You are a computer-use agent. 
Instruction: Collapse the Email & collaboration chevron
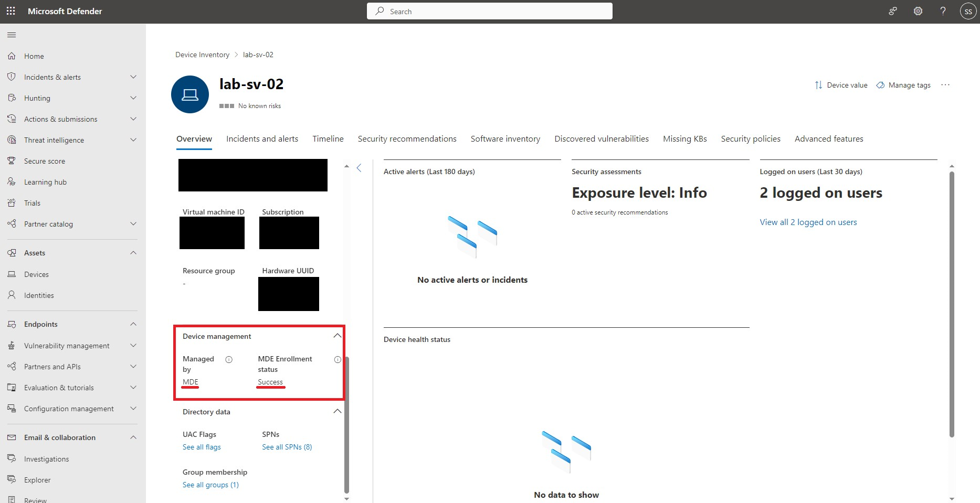(x=133, y=437)
